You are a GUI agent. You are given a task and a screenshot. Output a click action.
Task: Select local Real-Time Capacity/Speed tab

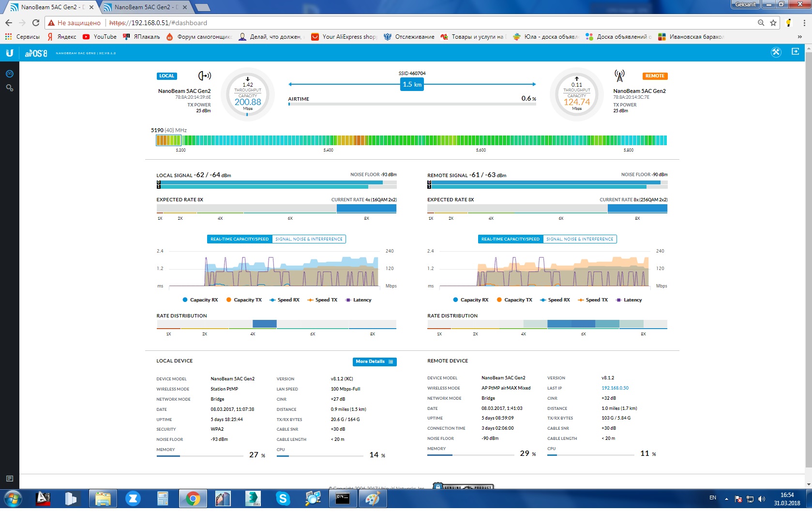coord(240,239)
